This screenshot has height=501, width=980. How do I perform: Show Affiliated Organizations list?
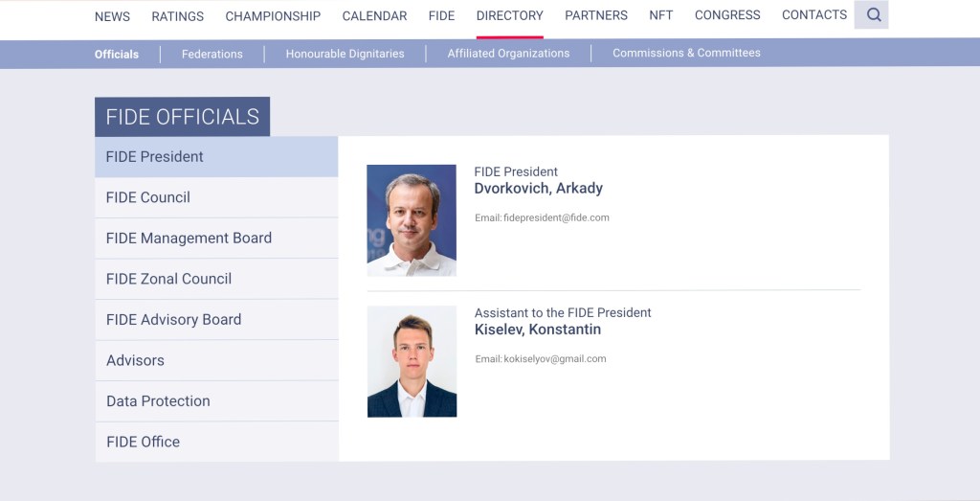point(508,54)
